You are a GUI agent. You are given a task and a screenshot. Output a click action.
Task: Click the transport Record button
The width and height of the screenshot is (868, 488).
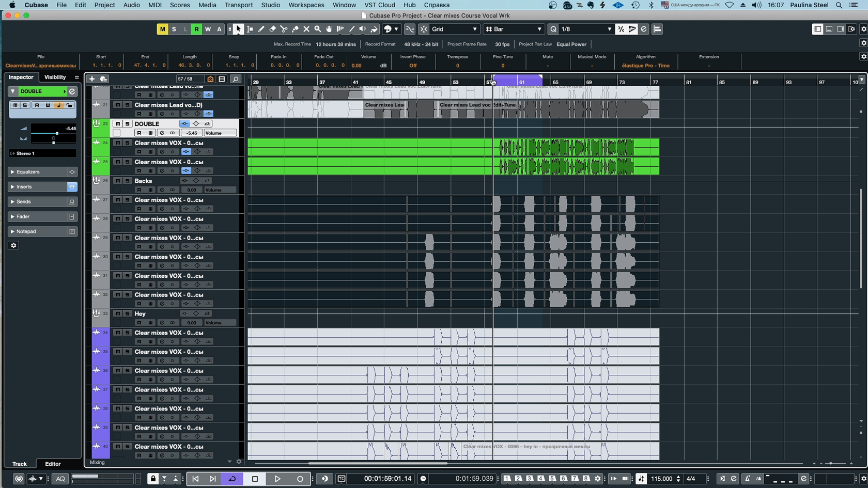pos(300,479)
